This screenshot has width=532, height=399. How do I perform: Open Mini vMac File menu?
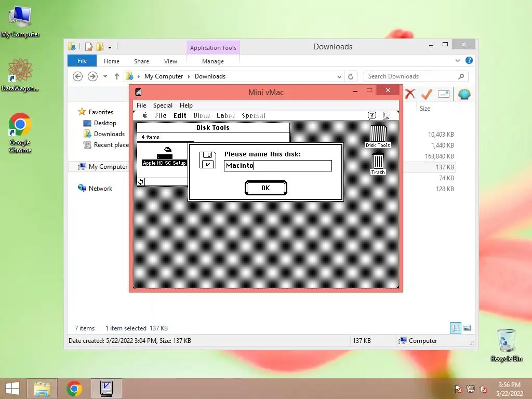[141, 105]
